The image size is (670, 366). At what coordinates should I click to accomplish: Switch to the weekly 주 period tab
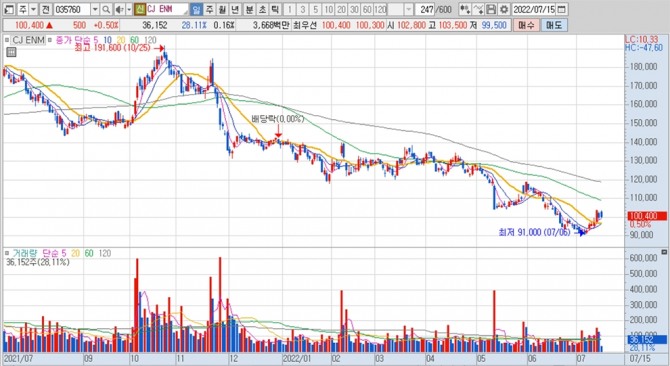point(209,9)
